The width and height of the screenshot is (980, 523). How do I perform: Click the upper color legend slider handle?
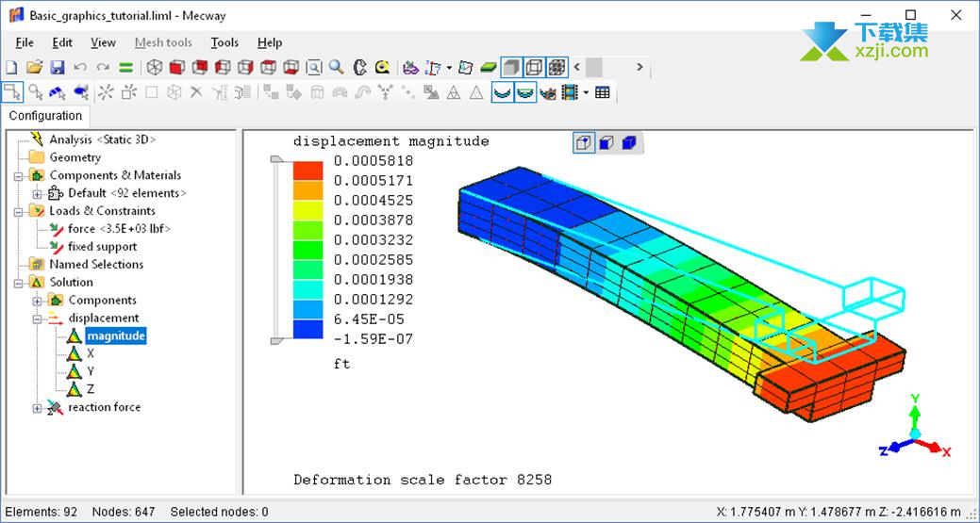(x=276, y=160)
